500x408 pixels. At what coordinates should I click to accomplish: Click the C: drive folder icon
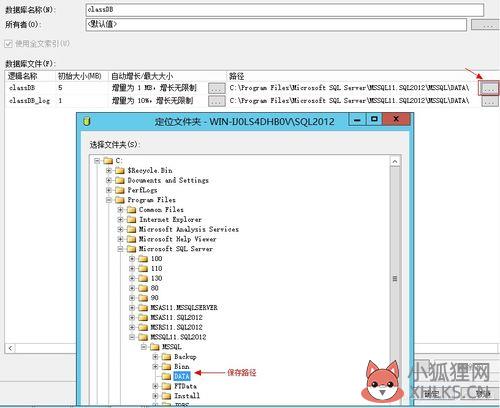coord(108,161)
